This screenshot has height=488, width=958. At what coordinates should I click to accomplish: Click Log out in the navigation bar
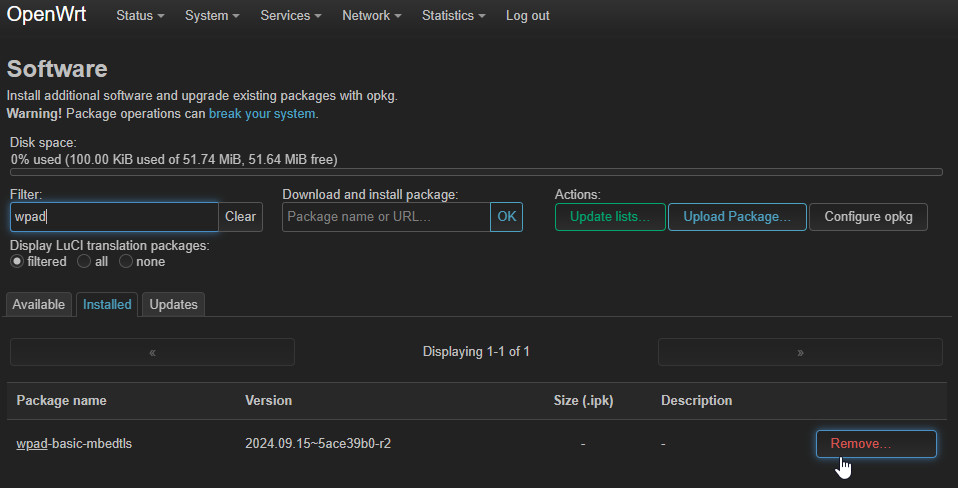[527, 16]
